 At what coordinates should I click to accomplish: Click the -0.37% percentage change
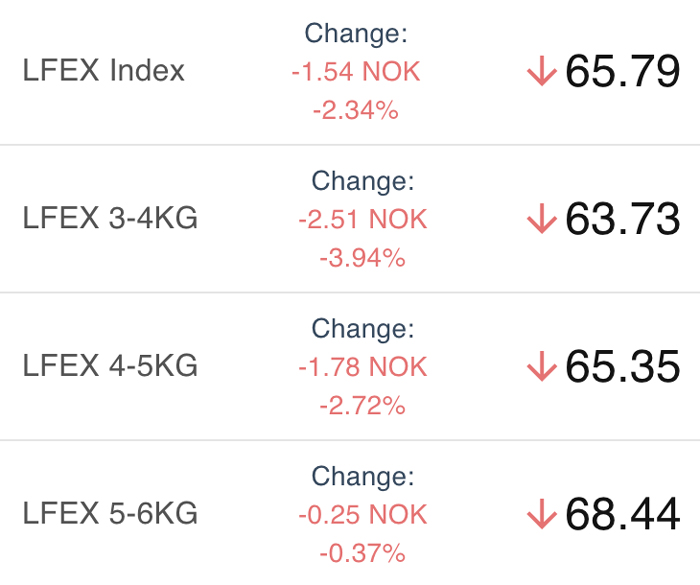point(362,553)
